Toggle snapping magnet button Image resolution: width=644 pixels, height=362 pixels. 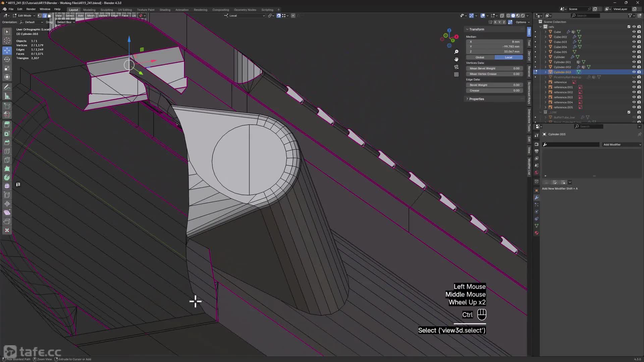point(278,16)
